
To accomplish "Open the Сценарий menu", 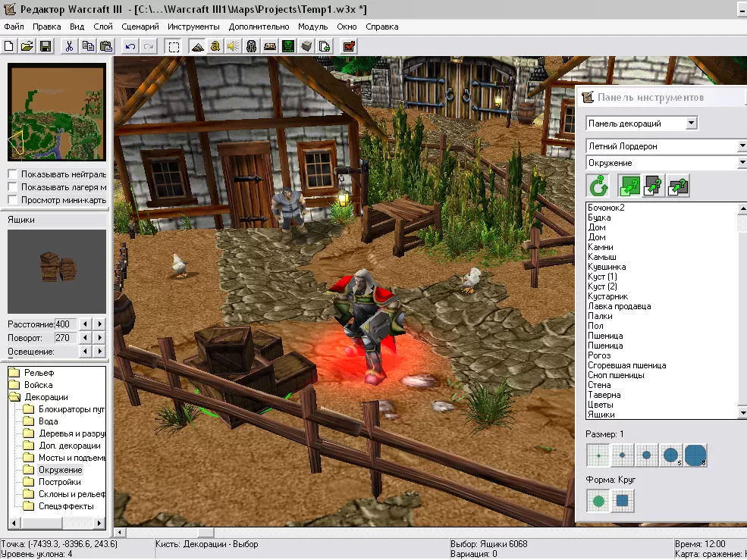I will click(x=140, y=27).
